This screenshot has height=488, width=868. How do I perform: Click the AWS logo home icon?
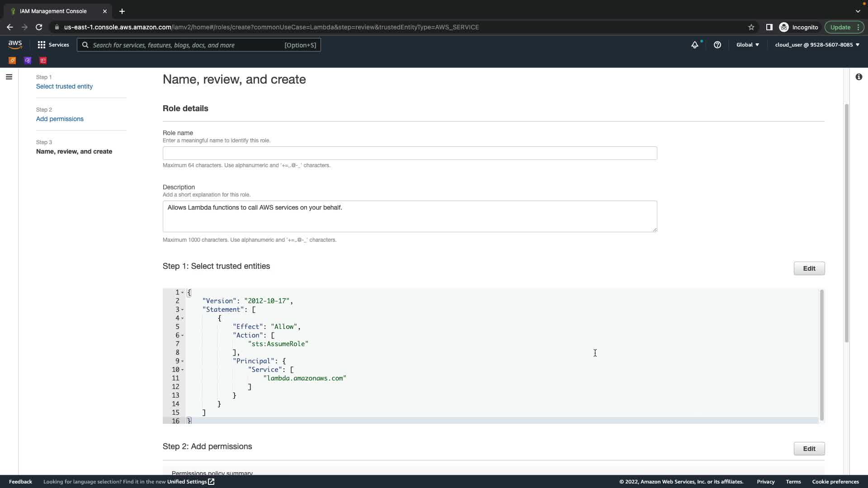coord(15,44)
